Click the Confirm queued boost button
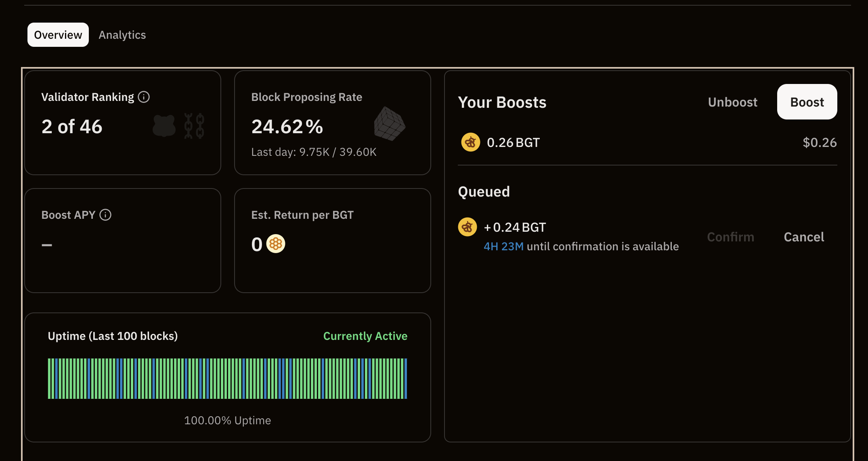Viewport: 868px width, 461px height. tap(730, 237)
